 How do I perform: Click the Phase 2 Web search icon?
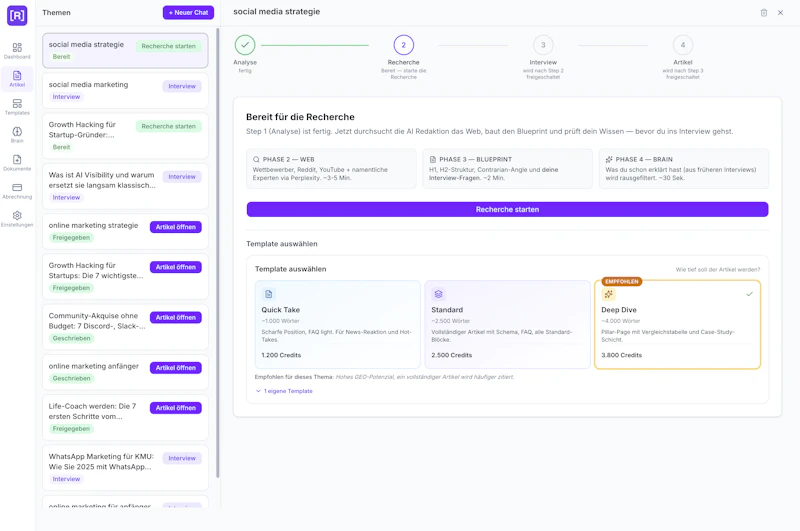[x=256, y=159]
